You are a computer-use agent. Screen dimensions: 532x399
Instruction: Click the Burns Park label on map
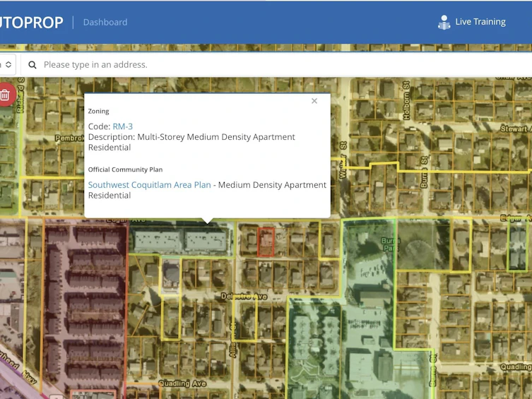pyautogui.click(x=391, y=244)
